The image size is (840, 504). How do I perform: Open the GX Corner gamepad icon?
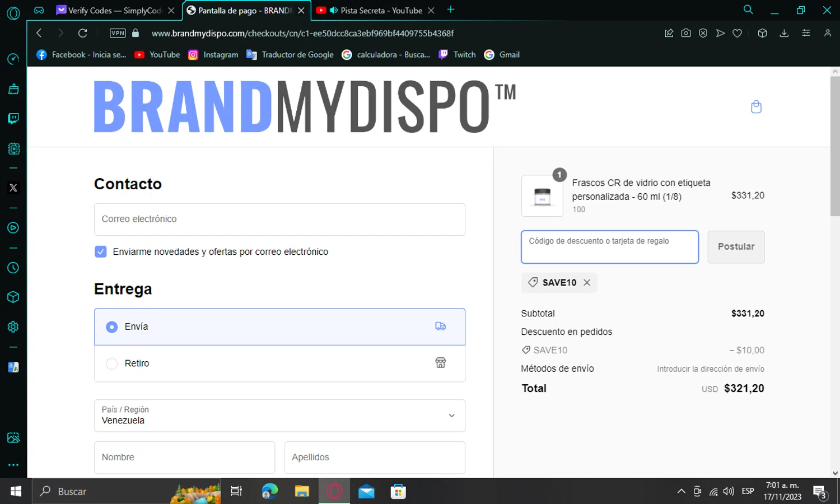click(x=39, y=10)
